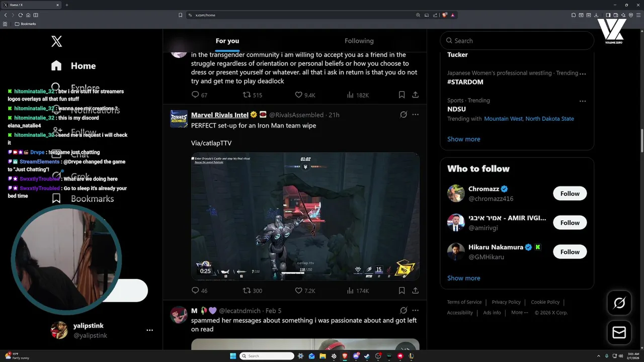Share the deadlock post
This screenshot has width=644, height=362.
415,95
